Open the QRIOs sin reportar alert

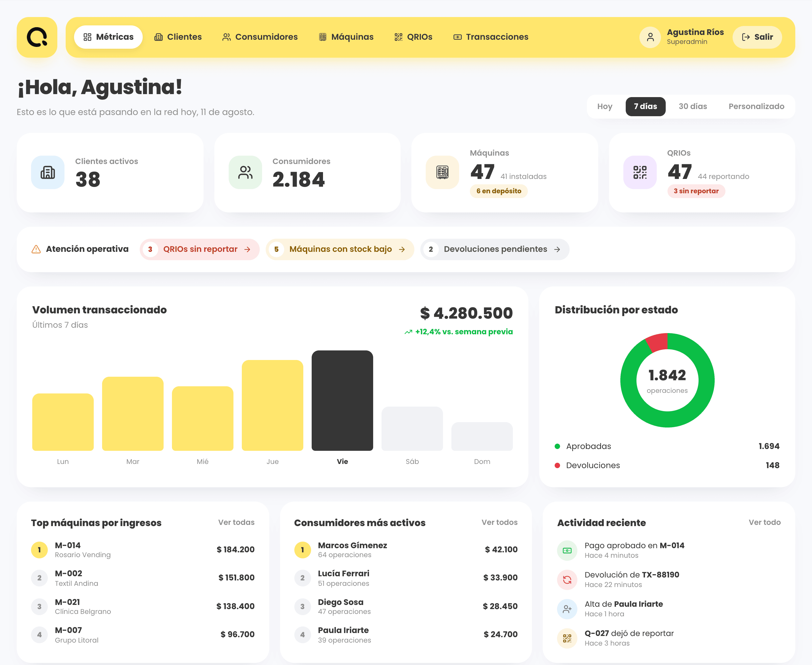tap(199, 249)
